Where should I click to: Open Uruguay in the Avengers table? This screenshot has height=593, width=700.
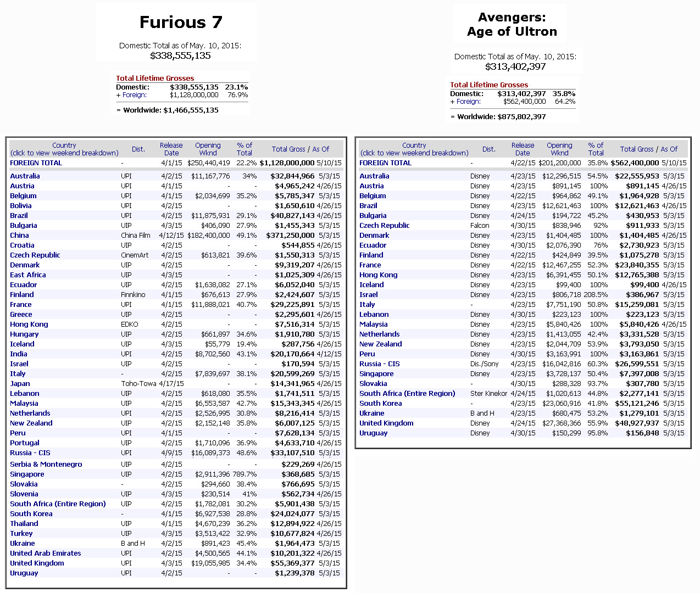point(374,433)
